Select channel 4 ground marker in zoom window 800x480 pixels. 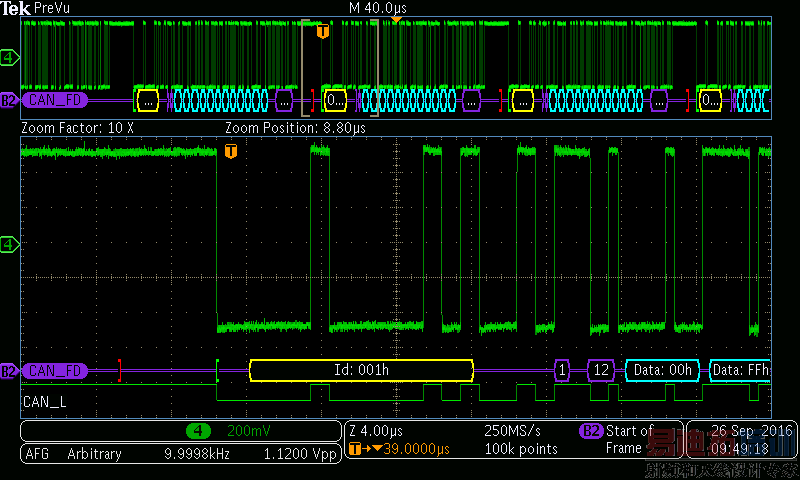click(9, 244)
